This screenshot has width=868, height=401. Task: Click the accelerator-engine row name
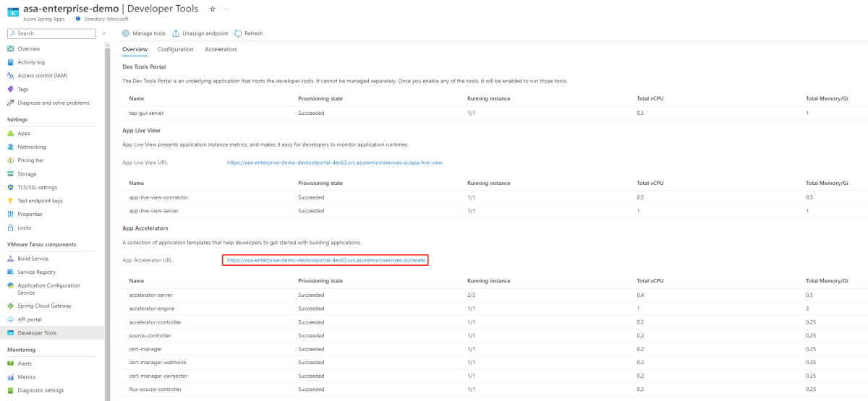151,309
